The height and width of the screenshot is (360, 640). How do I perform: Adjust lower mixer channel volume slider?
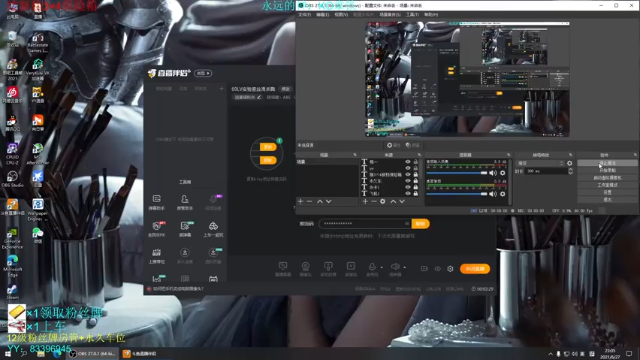(x=456, y=194)
